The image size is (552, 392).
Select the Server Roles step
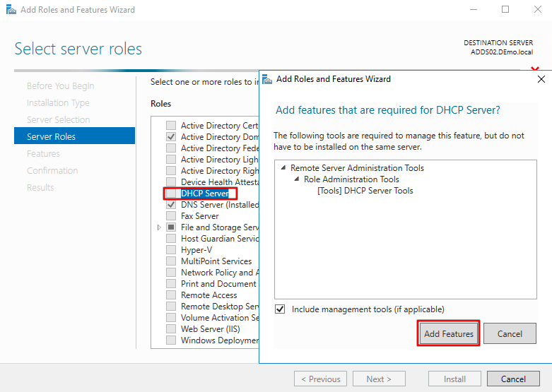(x=74, y=136)
